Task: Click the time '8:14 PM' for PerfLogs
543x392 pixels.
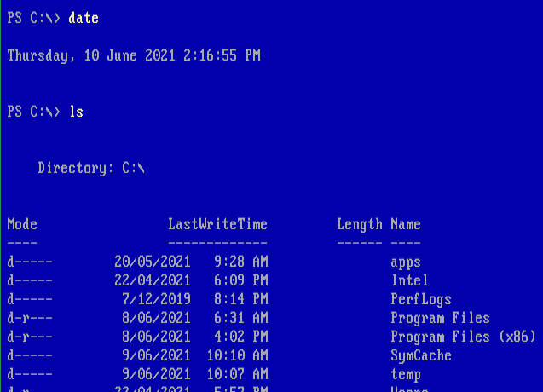Action: (241, 299)
